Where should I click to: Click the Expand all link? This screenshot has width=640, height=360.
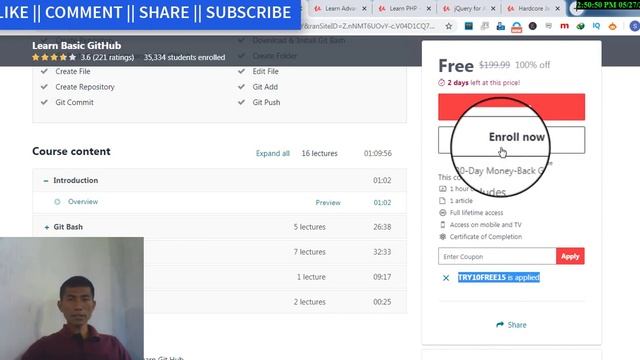coord(273,153)
